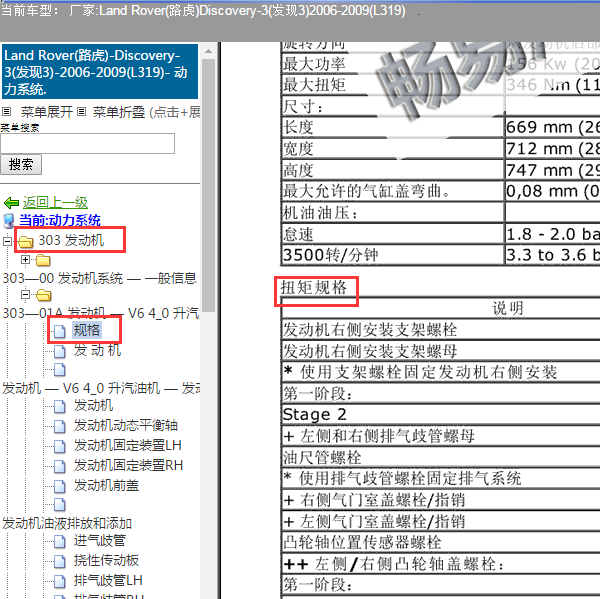The height and width of the screenshot is (599, 600).
Task: Click folder icon for 303—00 发动机系统
Action: pyautogui.click(x=43, y=261)
